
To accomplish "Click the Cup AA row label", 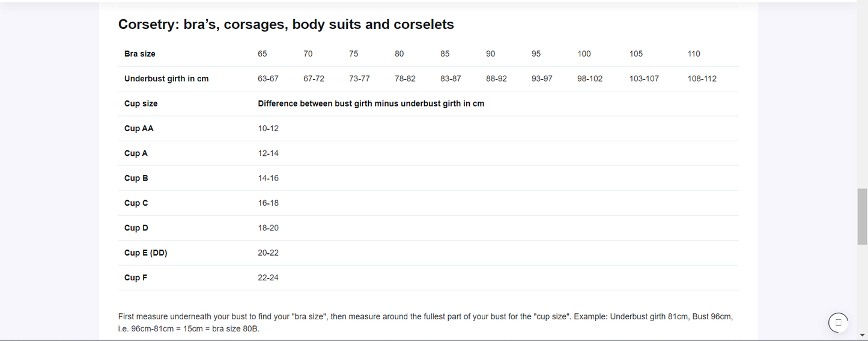I will (139, 128).
